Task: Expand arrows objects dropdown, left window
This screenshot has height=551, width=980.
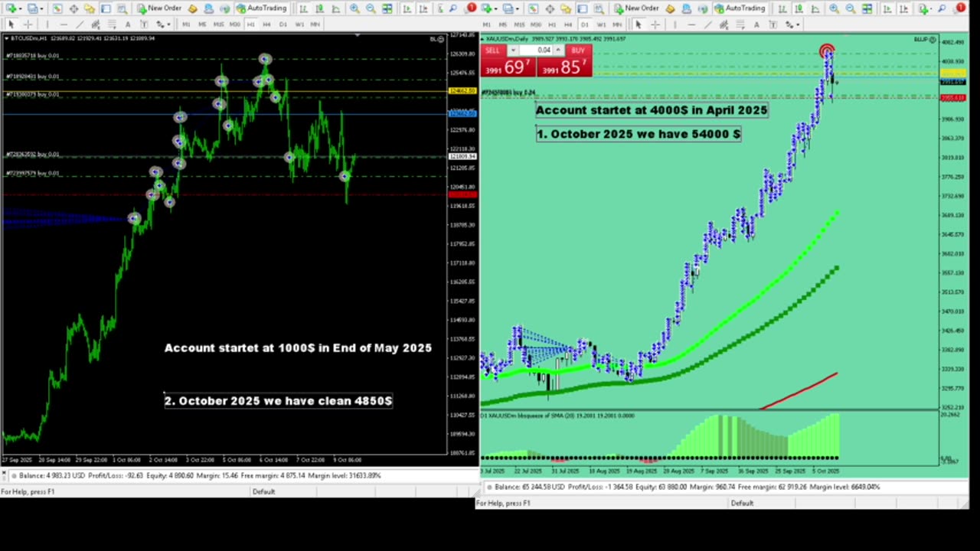Action: 168,24
